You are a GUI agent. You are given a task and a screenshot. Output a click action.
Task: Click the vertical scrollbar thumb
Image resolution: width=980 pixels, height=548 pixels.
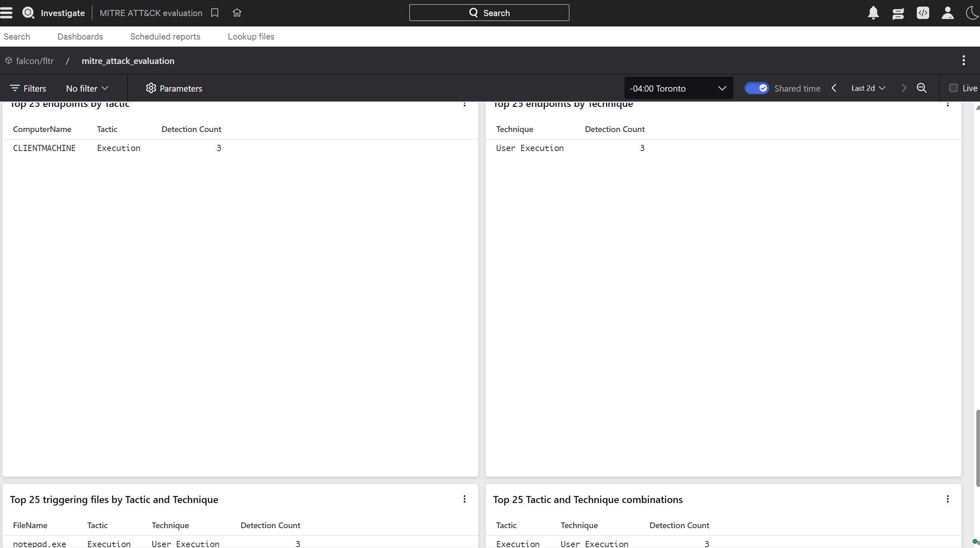[977, 448]
